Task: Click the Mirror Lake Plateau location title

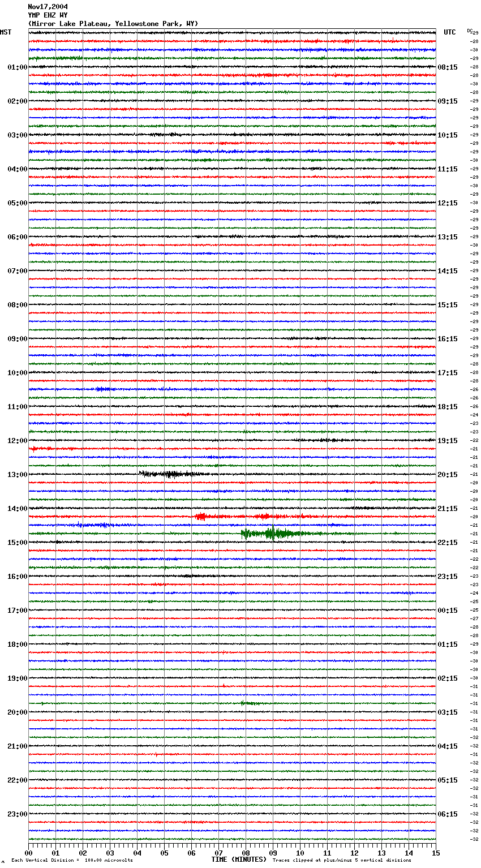Action: [x=113, y=24]
